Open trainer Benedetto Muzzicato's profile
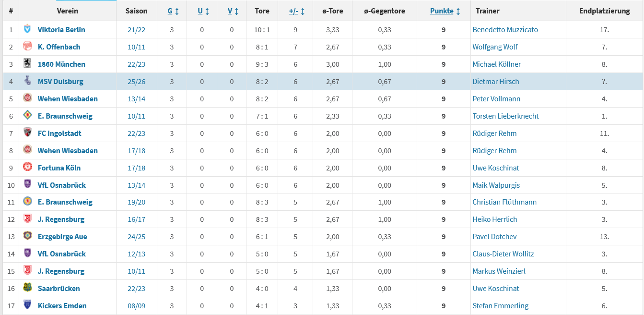The image size is (644, 315). (x=505, y=30)
